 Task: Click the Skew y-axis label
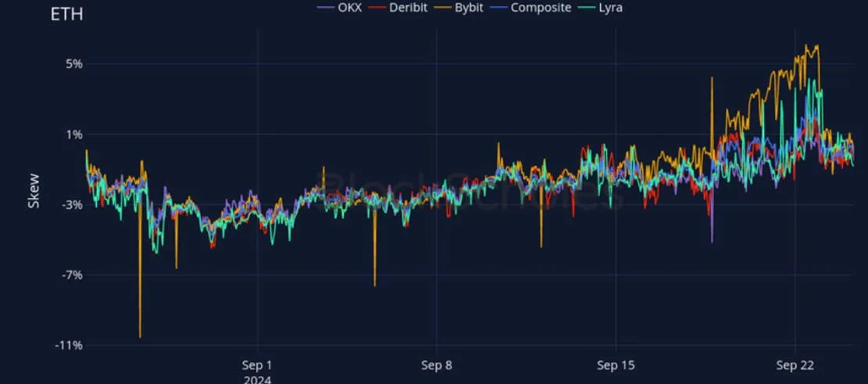click(x=34, y=191)
